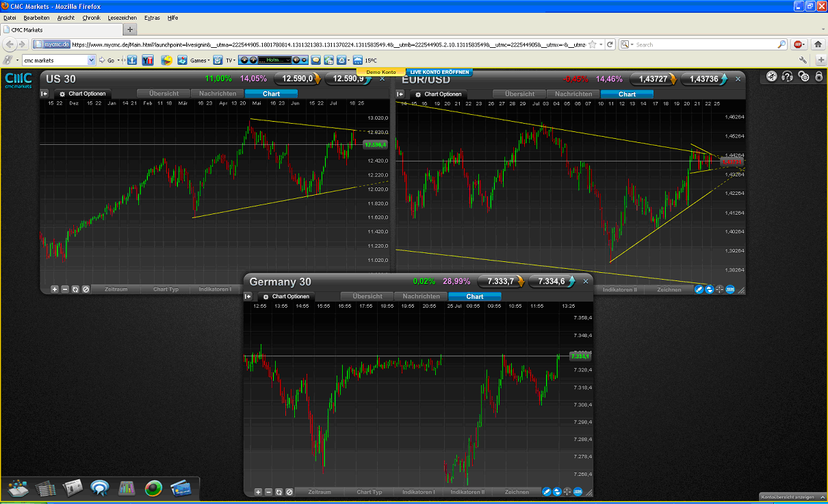
Task: Switch to Nachrichten tab in US 30
Action: click(x=218, y=94)
